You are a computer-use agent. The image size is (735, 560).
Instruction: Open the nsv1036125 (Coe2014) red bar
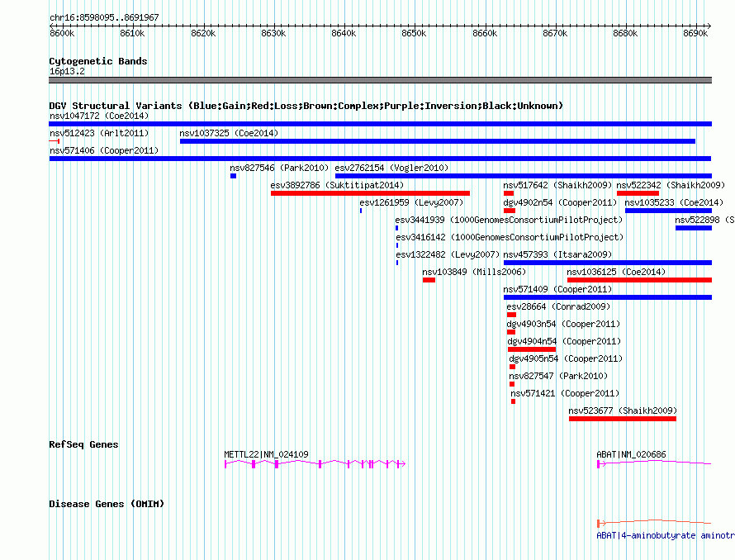[x=640, y=280]
